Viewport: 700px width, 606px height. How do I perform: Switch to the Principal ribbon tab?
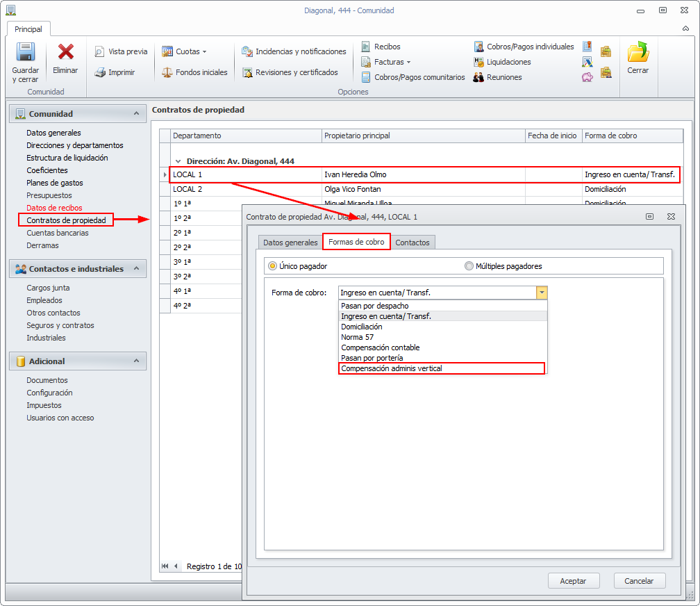tap(28, 29)
